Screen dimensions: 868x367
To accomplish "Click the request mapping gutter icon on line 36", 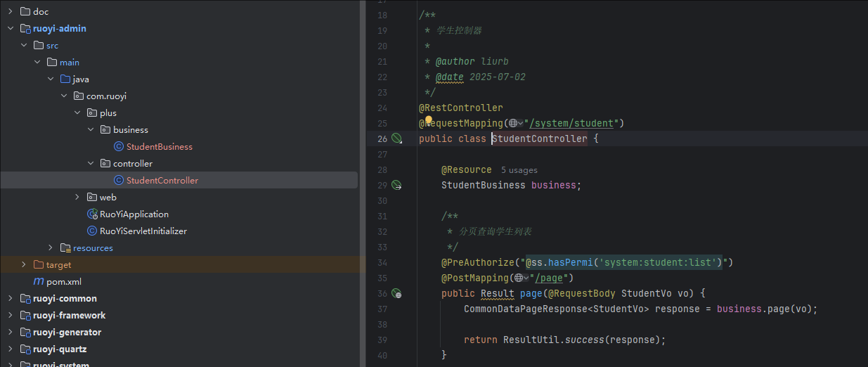I will coord(396,293).
